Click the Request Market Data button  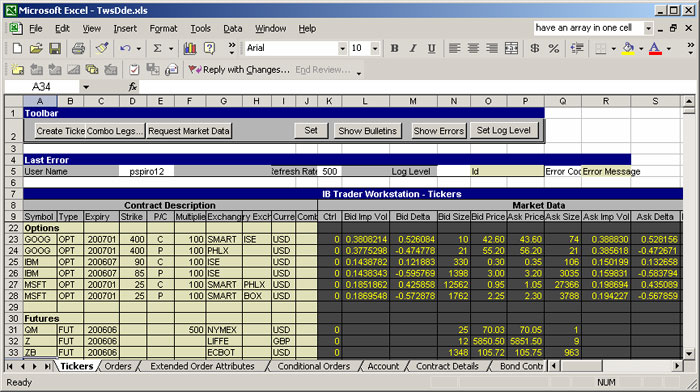pyautogui.click(x=189, y=131)
